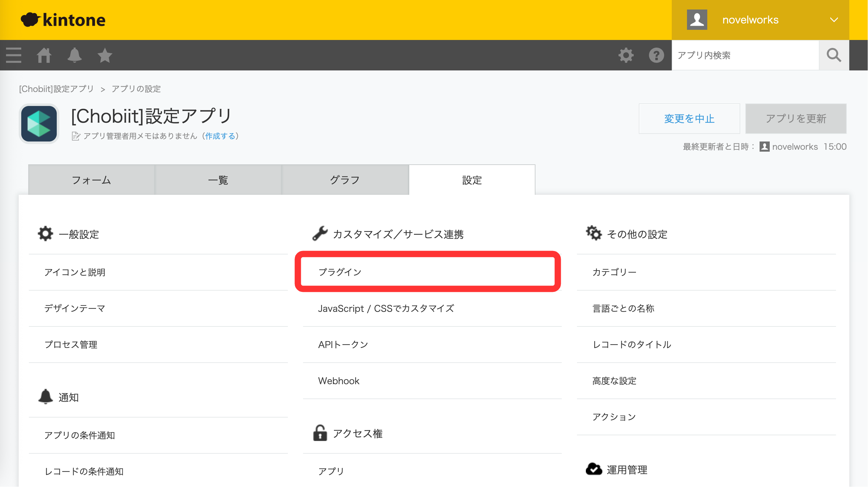Open notifications bell in toolbar
This screenshot has width=868, height=487.
(x=74, y=55)
